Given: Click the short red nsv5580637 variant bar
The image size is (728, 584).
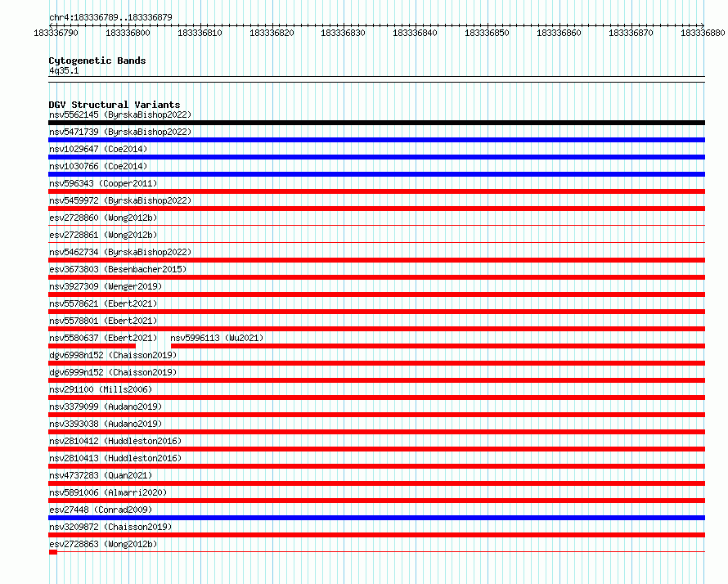Looking at the screenshot, I should [x=92, y=346].
